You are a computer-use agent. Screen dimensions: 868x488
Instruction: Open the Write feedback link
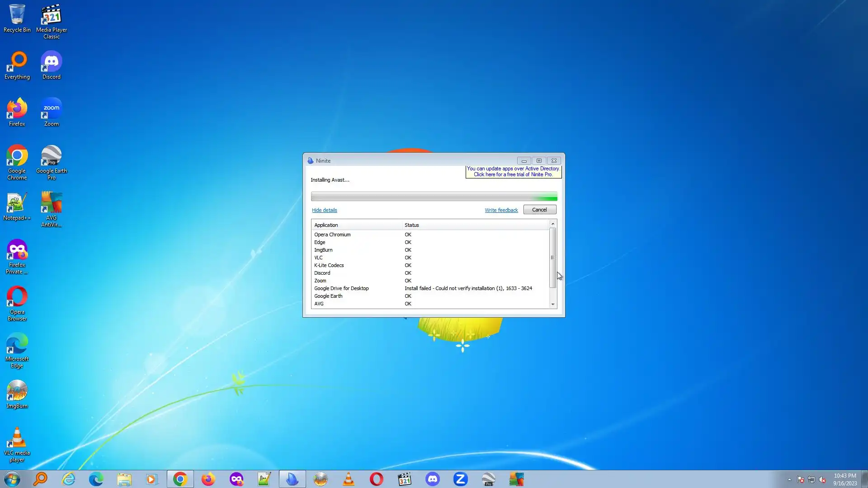point(501,210)
